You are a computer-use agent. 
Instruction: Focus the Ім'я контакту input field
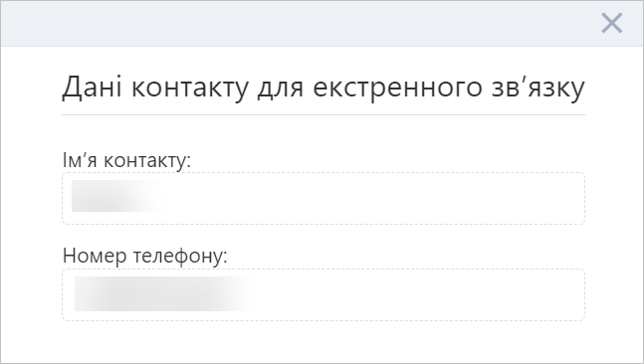[x=323, y=198]
